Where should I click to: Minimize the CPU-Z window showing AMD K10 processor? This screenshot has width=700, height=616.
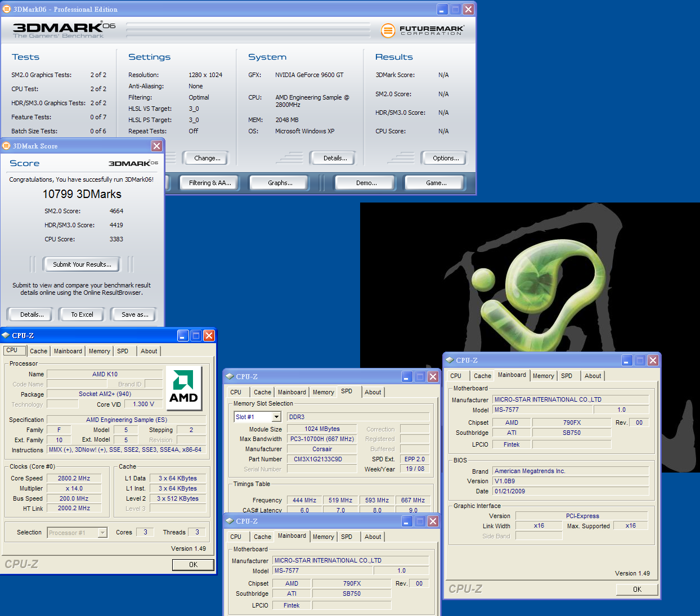tap(183, 336)
